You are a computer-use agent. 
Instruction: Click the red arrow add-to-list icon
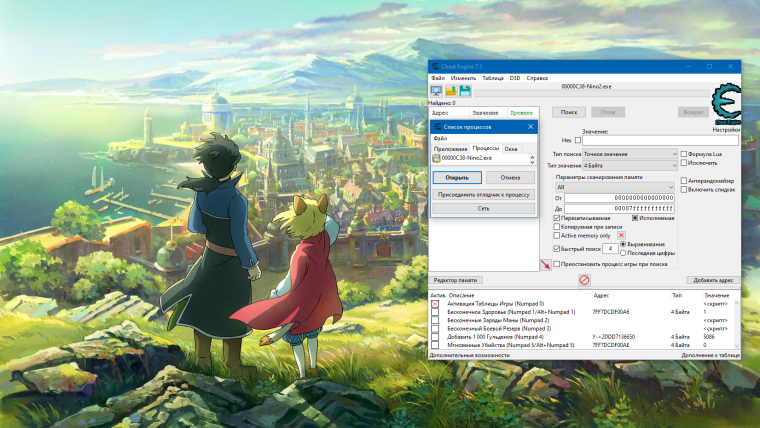click(546, 265)
